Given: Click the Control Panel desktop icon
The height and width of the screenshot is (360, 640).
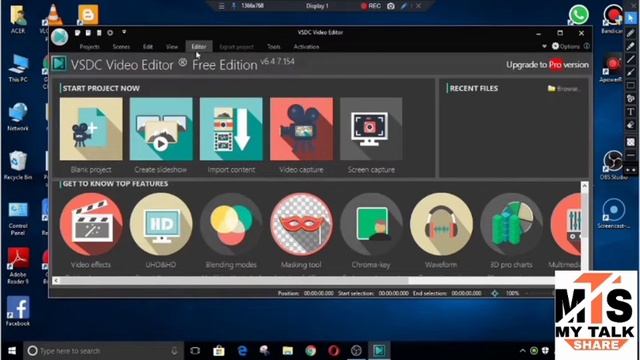Looking at the screenshot, I should tap(18, 218).
